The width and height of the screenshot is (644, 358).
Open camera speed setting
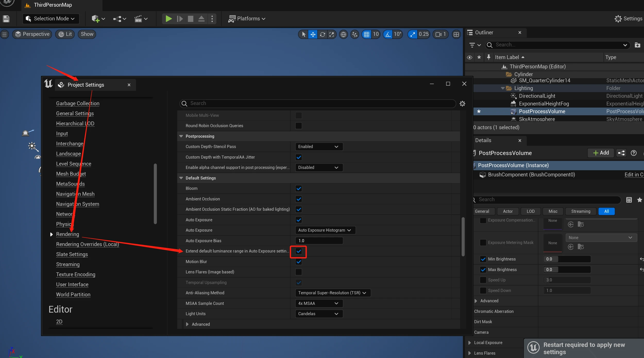pos(441,34)
